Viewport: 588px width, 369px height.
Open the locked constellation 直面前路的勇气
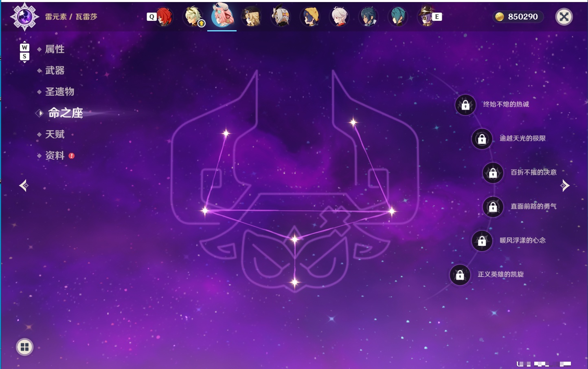pos(493,207)
